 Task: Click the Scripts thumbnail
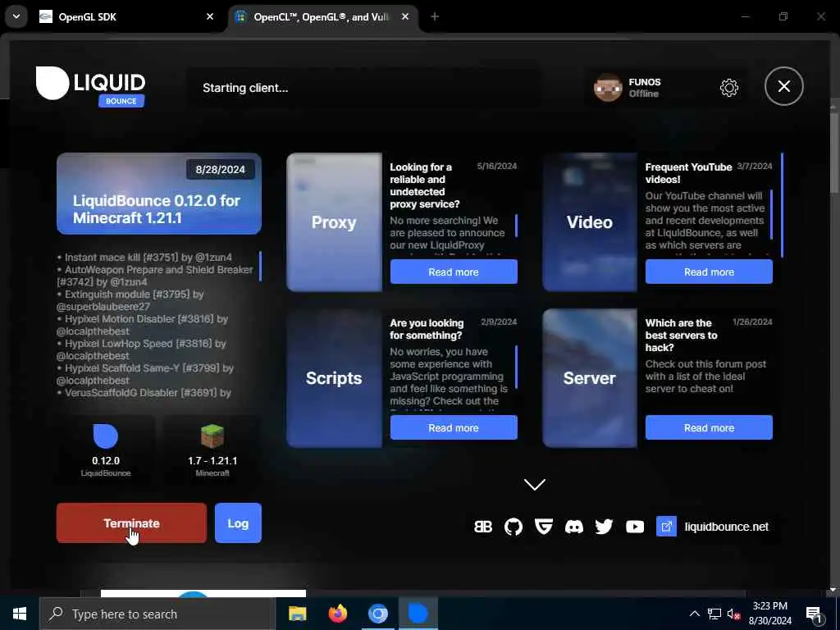point(335,377)
